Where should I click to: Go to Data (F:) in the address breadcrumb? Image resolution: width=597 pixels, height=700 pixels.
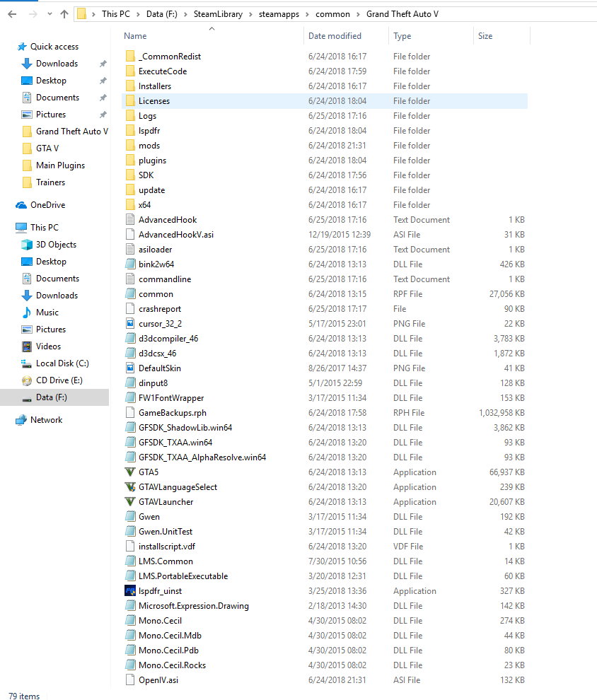click(162, 14)
